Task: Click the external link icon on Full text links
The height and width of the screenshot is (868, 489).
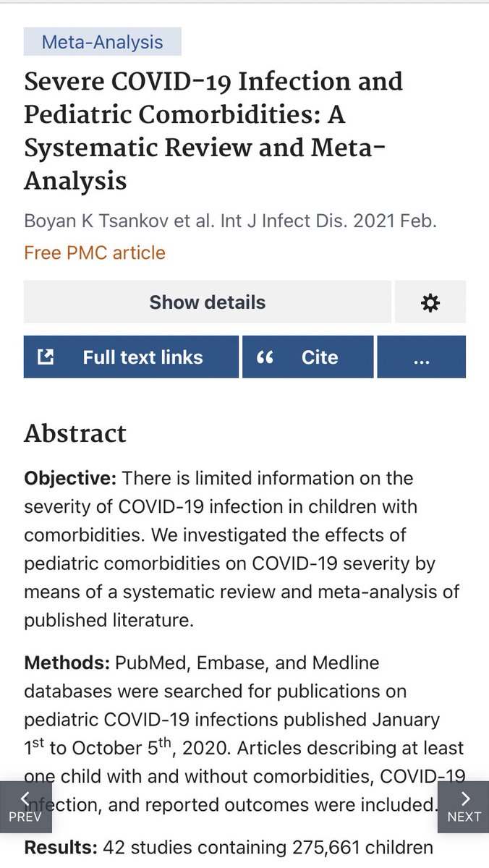Action: click(x=46, y=357)
